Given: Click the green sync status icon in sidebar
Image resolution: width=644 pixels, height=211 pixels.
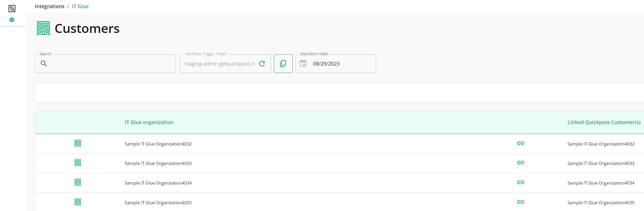Looking at the screenshot, I should 12,20.
